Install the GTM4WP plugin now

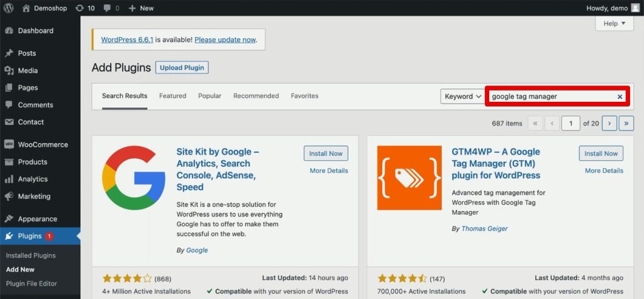601,153
